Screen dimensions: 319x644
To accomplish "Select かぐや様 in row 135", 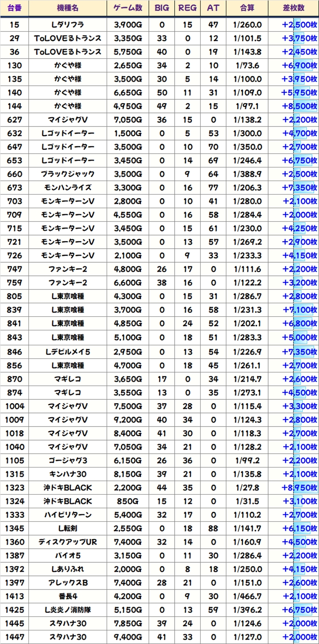I will (68, 79).
